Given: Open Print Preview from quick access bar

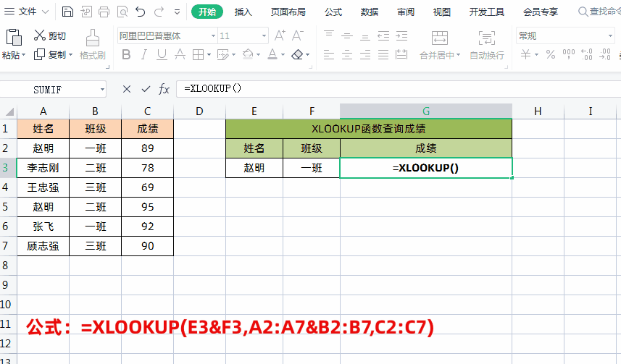Looking at the screenshot, I should 122,12.
